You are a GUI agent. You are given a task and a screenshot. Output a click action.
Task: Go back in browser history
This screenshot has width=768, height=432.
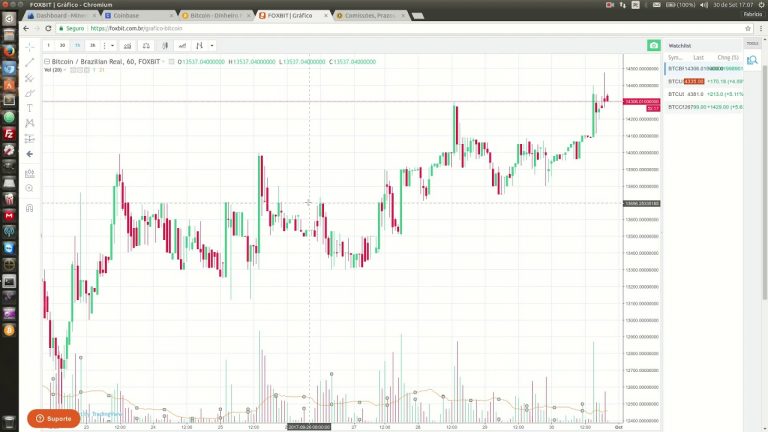click(26, 28)
